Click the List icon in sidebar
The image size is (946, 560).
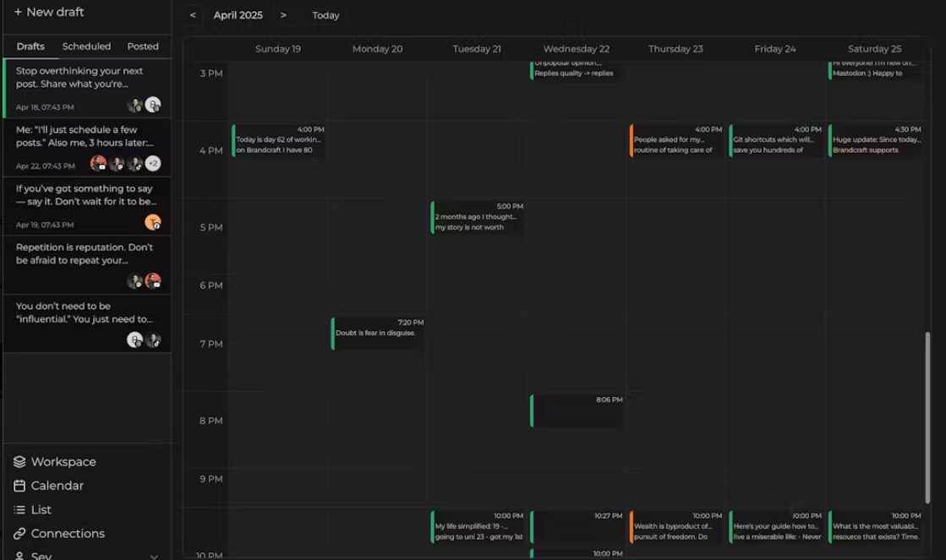pos(19,510)
